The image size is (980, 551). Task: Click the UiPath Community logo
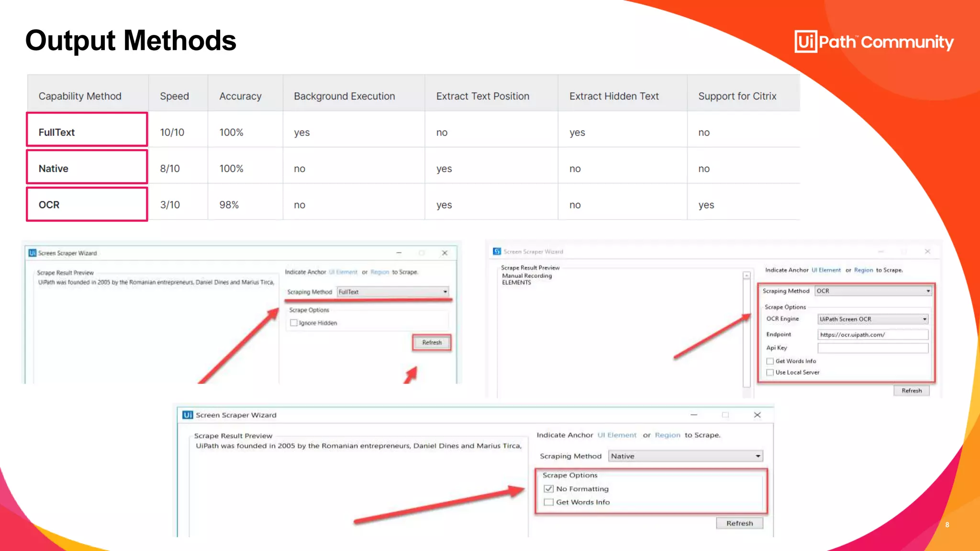tap(874, 42)
